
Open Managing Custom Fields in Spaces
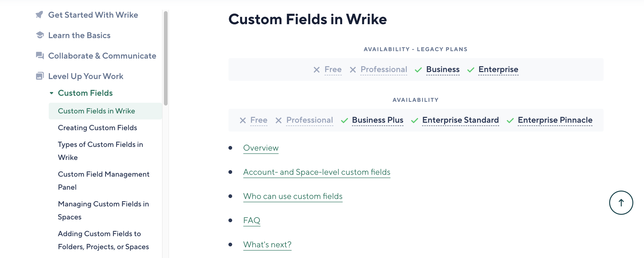pos(103,210)
